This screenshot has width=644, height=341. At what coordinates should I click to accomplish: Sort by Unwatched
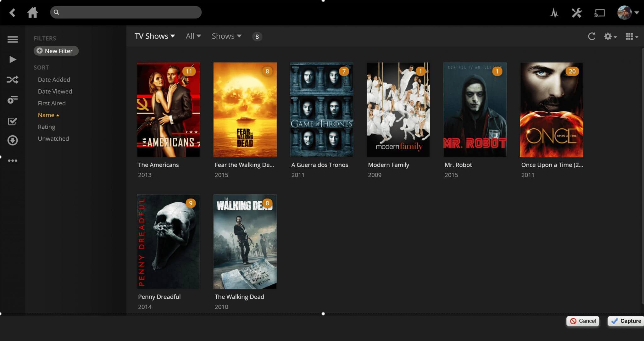(x=53, y=139)
